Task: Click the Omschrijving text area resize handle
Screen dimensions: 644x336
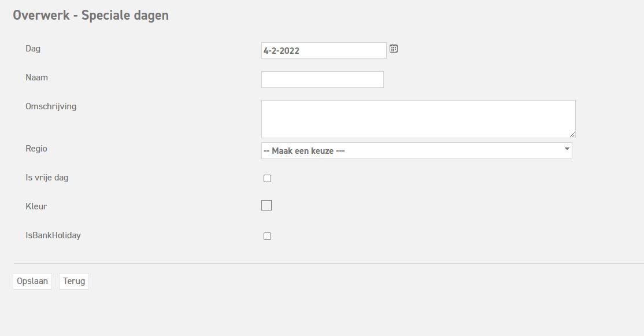Action: (572, 134)
